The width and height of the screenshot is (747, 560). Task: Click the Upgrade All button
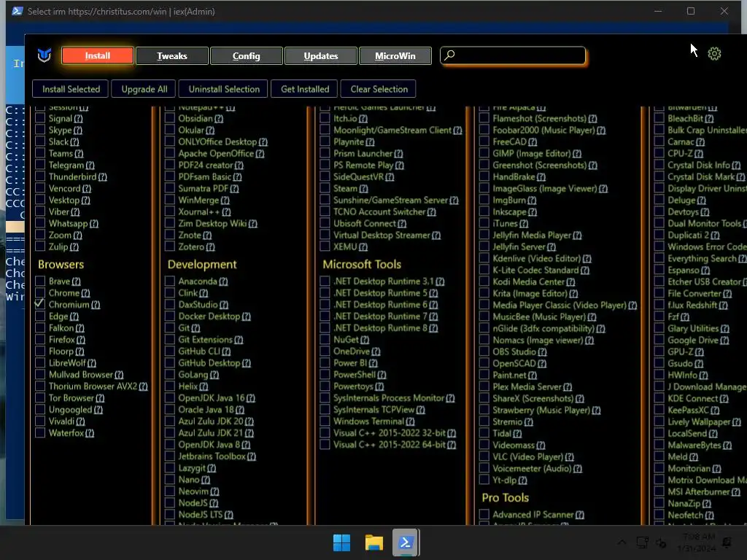coord(144,89)
